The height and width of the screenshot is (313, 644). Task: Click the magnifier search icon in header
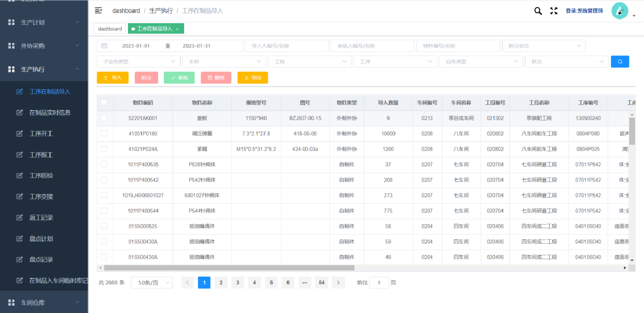(x=538, y=11)
